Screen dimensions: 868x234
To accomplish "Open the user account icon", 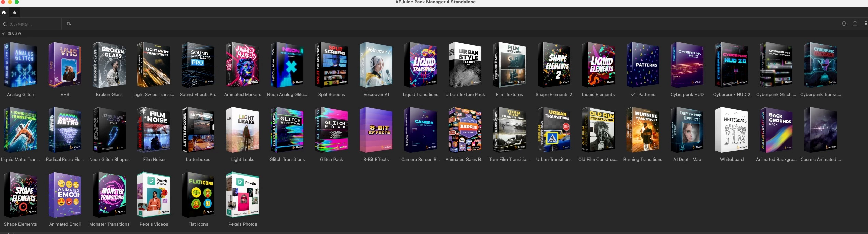I will click(x=866, y=24).
